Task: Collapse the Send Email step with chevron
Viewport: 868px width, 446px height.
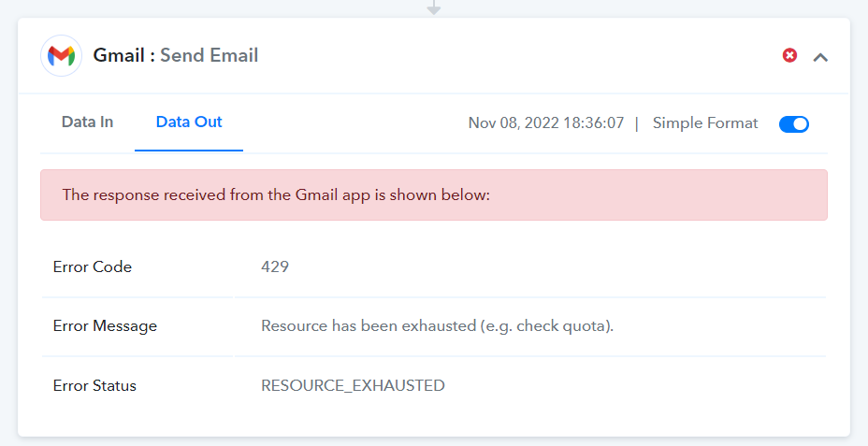Action: pyautogui.click(x=820, y=57)
